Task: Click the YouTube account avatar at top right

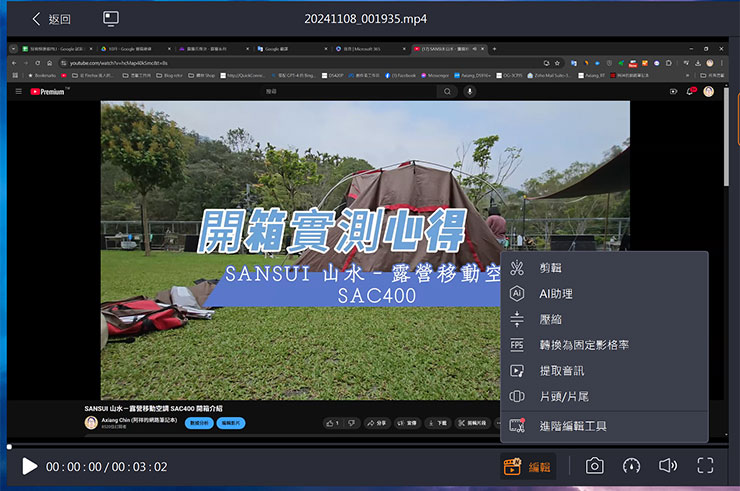Action: coord(708,92)
